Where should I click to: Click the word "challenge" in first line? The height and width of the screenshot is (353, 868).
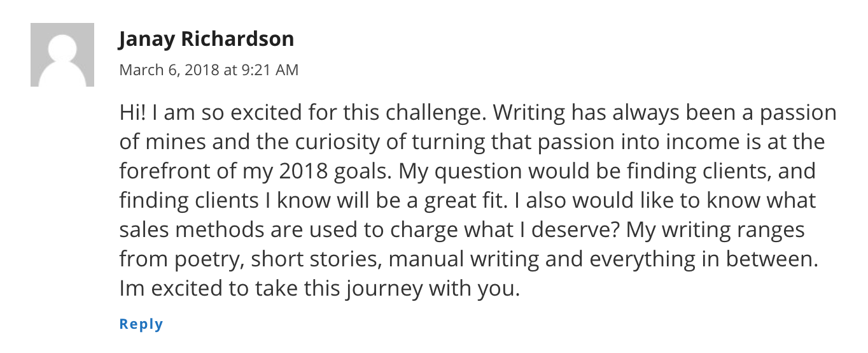[x=435, y=113]
